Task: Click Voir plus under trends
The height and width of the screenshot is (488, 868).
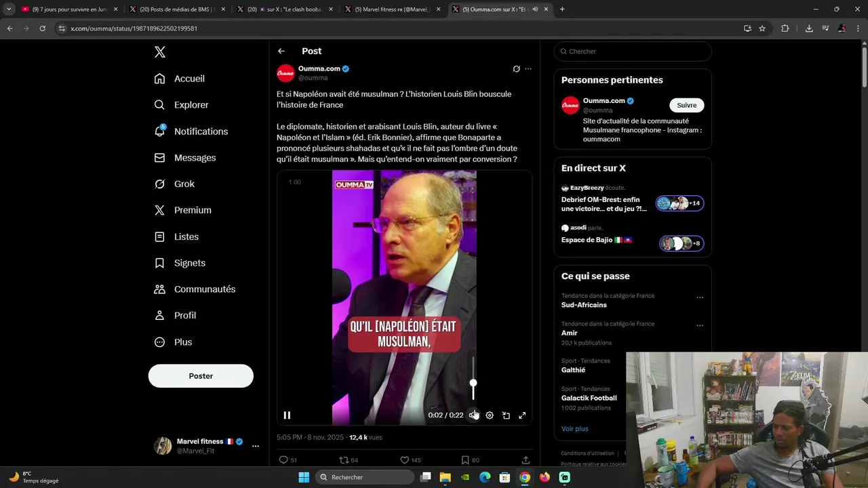Action: point(575,428)
